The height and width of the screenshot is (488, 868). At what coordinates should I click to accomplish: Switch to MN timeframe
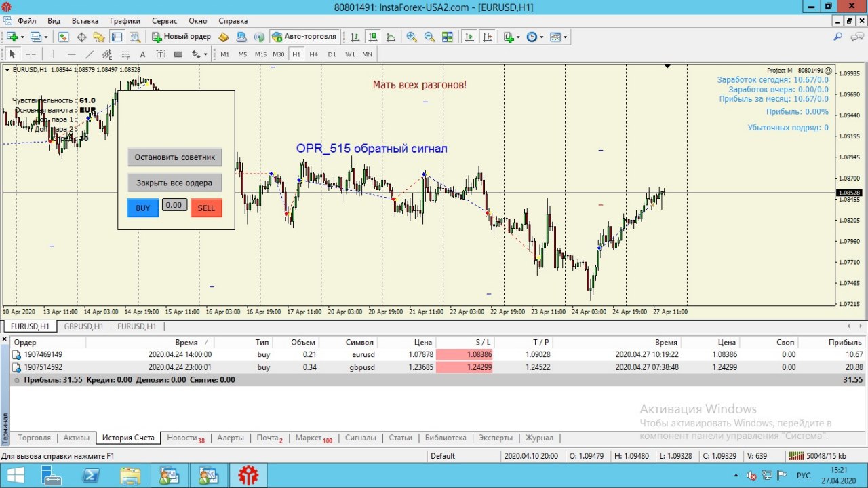click(x=367, y=54)
